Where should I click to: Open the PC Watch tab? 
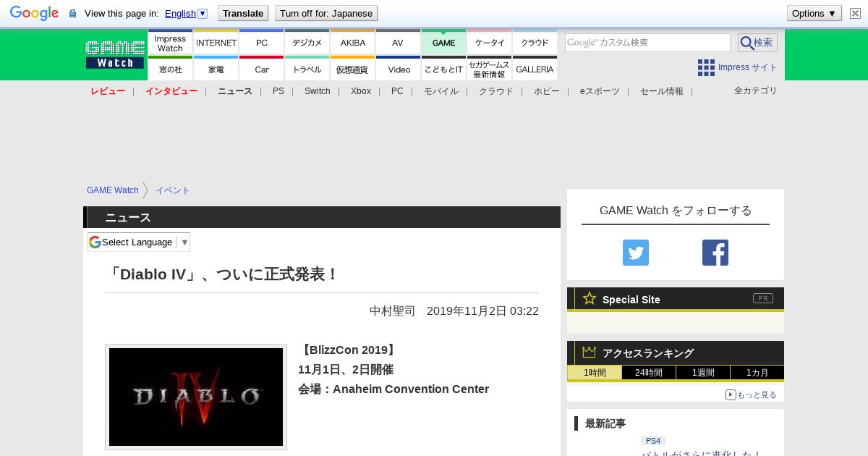(x=262, y=43)
